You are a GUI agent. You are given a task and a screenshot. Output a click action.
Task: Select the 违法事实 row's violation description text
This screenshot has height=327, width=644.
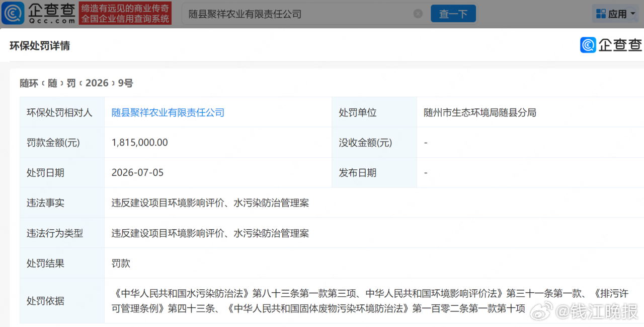point(210,203)
